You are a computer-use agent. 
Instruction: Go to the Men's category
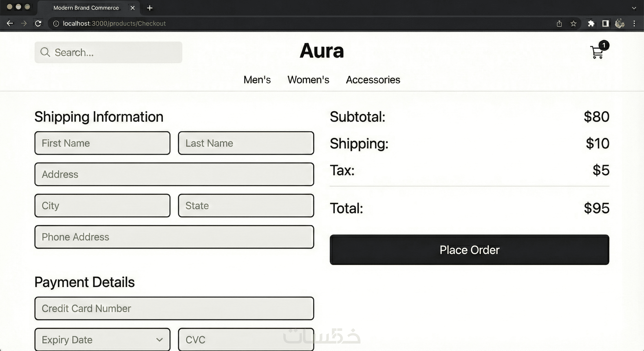(x=257, y=80)
